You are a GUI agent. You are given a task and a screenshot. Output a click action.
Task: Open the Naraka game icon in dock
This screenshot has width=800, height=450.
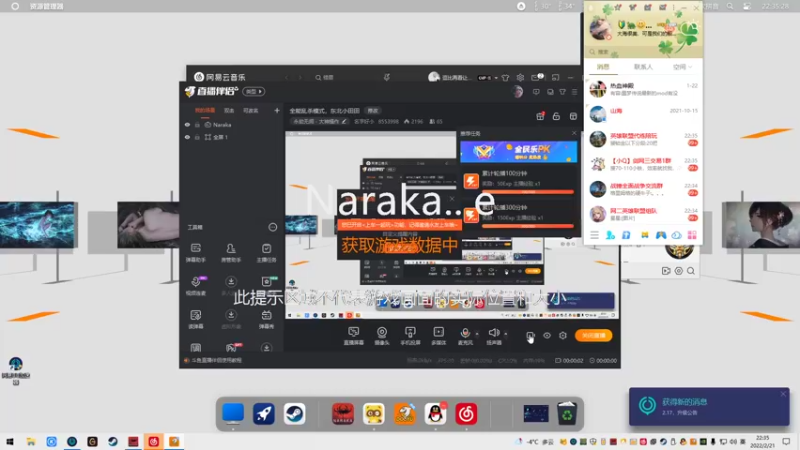coord(342,414)
